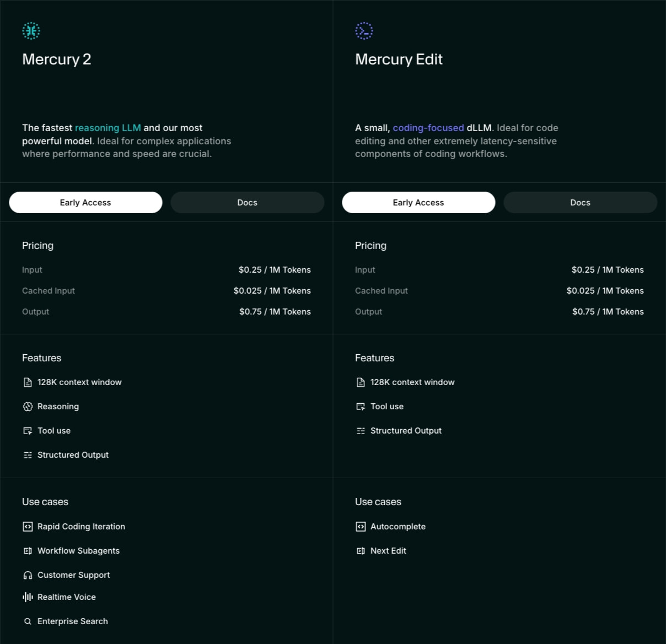The width and height of the screenshot is (666, 644).
Task: Click the Reasoning feature icon under Mercury 2
Action: [x=28, y=407]
